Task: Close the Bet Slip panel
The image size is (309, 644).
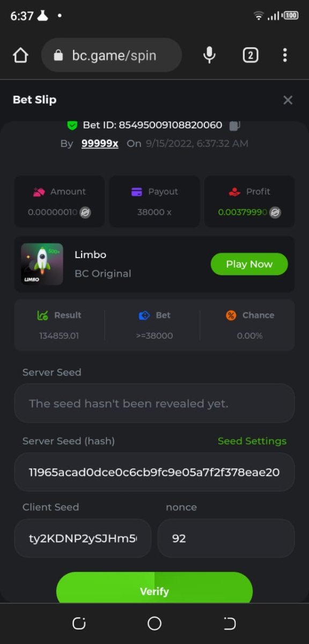Action: point(288,100)
